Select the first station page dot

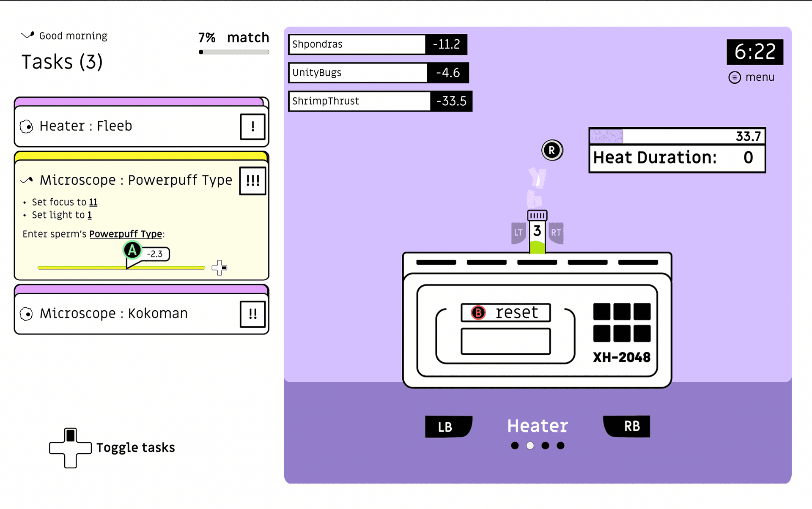tap(515, 446)
